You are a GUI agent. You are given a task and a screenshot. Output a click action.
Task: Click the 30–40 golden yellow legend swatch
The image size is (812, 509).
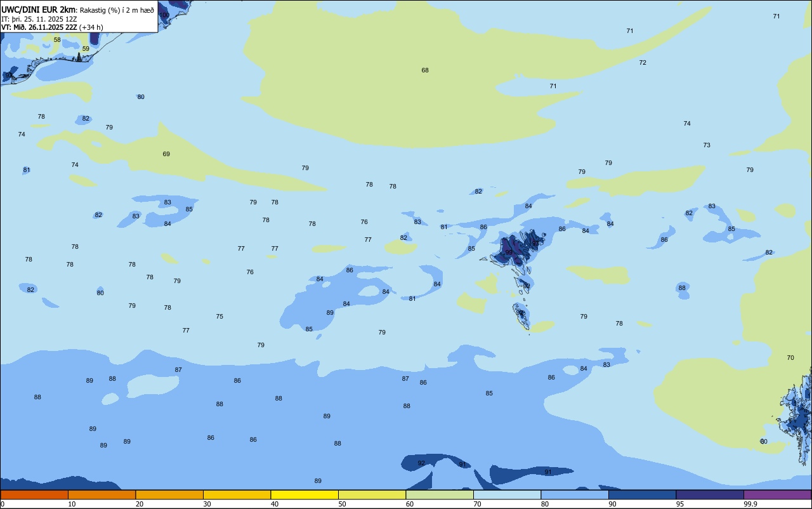(x=237, y=494)
